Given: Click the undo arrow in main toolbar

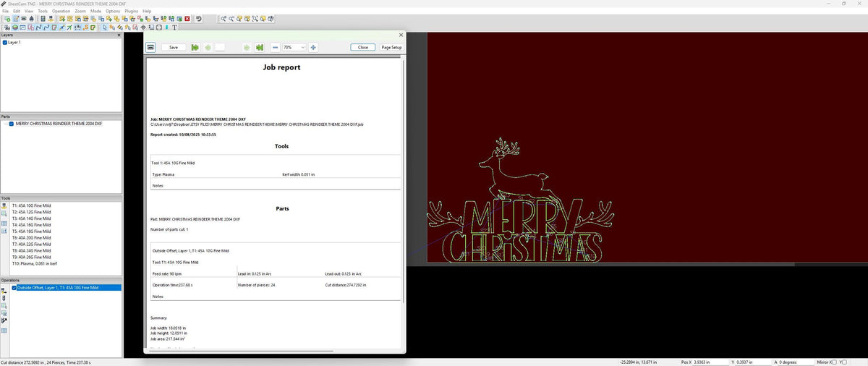Looking at the screenshot, I should pyautogui.click(x=198, y=19).
